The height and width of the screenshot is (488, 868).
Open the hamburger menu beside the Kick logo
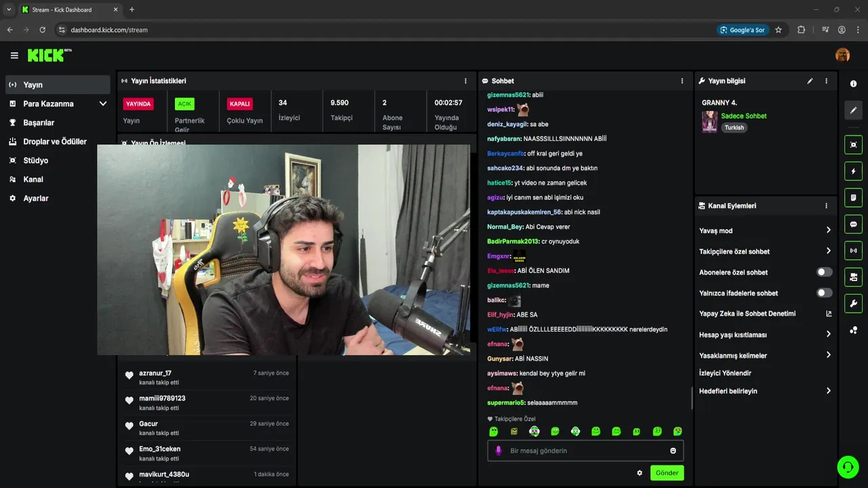(x=14, y=56)
